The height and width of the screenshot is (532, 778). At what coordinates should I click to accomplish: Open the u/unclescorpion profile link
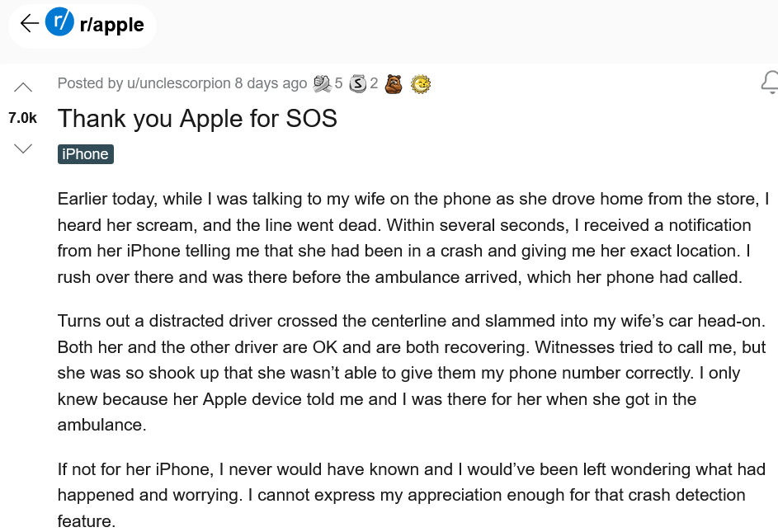179,82
